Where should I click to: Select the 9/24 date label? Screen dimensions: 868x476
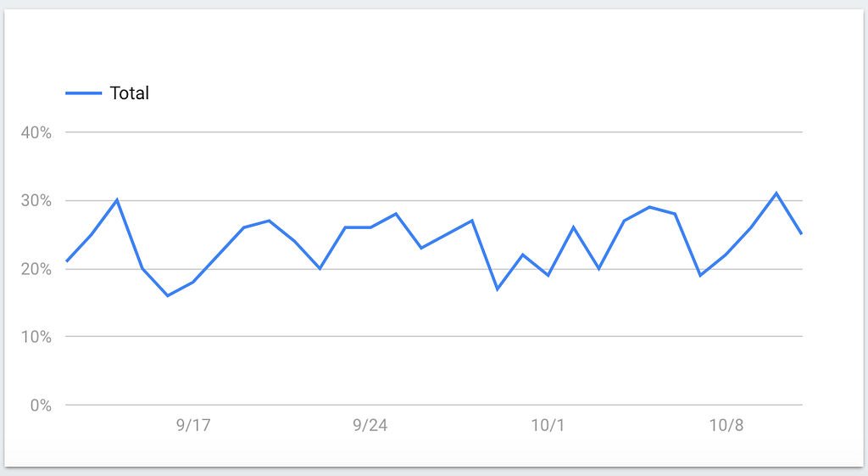tap(370, 425)
